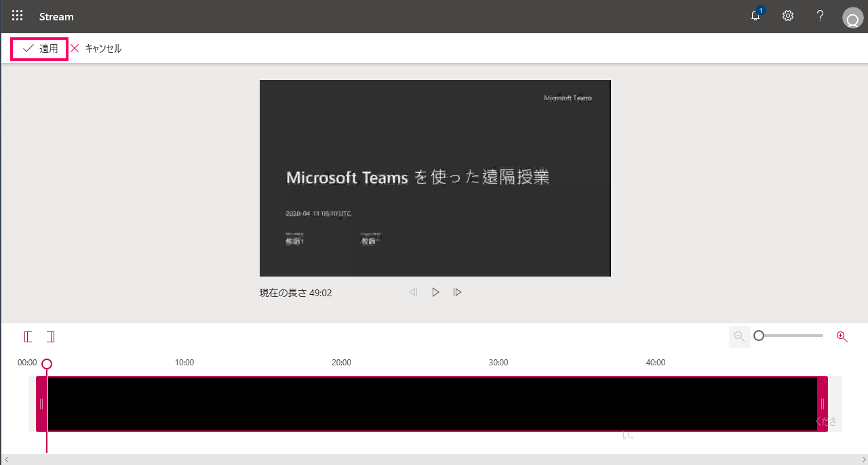Click the right trim handle
Screen dimensions: 868x465
point(823,404)
